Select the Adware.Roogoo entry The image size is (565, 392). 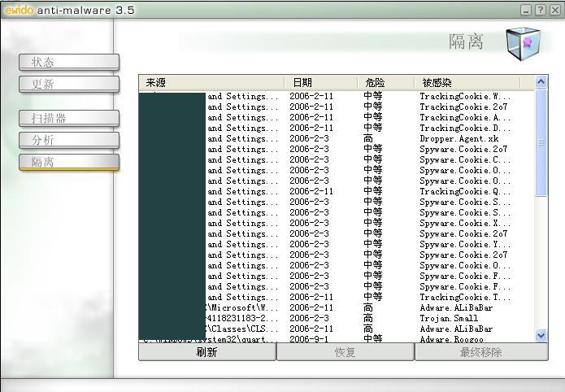[x=451, y=339]
